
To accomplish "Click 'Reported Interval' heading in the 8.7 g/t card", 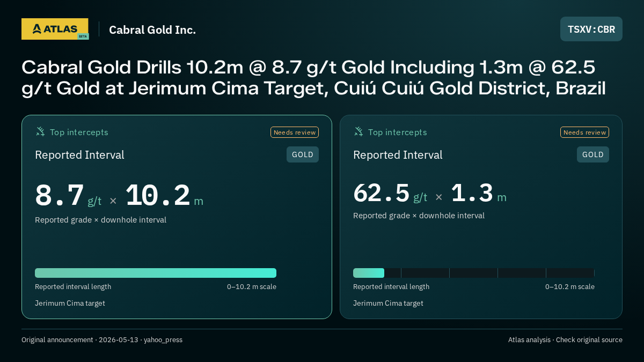I will click(x=79, y=155).
